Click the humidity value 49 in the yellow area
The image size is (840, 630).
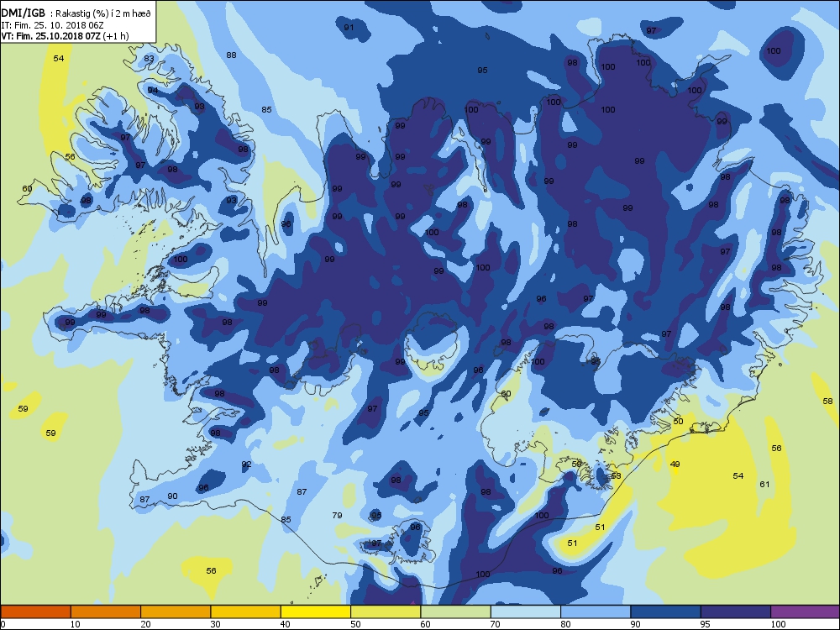click(675, 465)
